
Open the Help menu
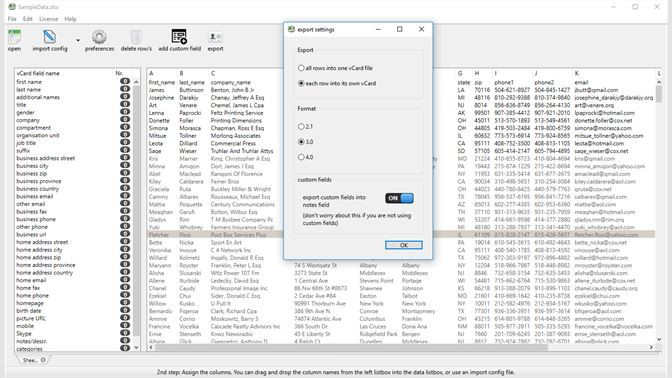pos(70,19)
